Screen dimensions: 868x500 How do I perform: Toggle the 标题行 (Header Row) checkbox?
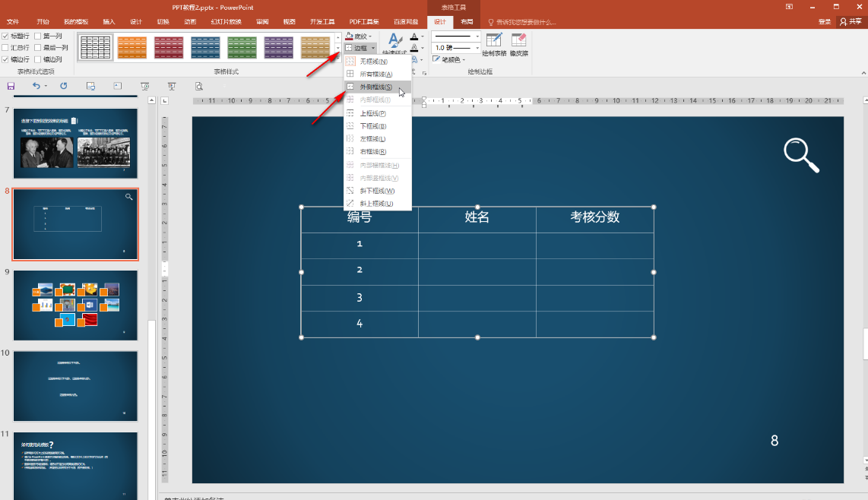tap(6, 36)
